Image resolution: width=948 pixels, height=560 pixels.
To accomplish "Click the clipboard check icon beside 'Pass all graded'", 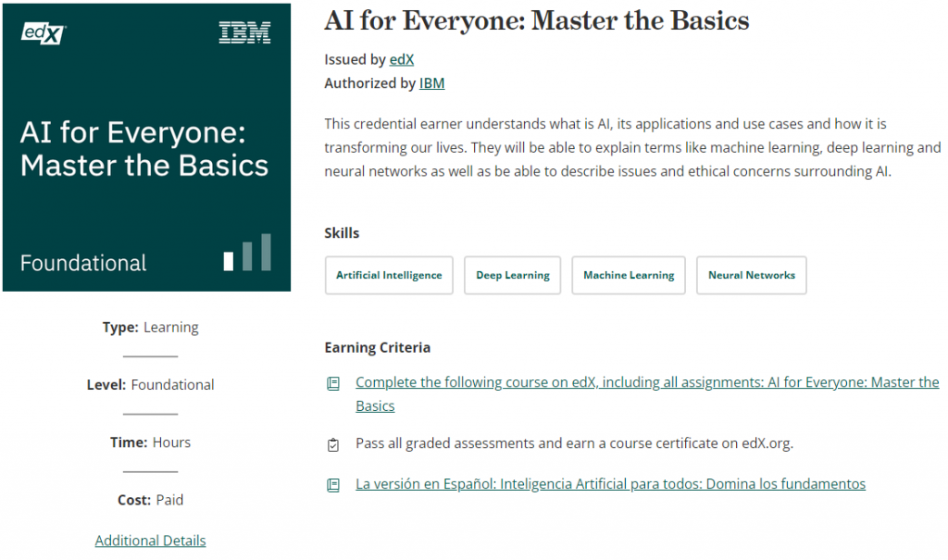I will click(333, 444).
